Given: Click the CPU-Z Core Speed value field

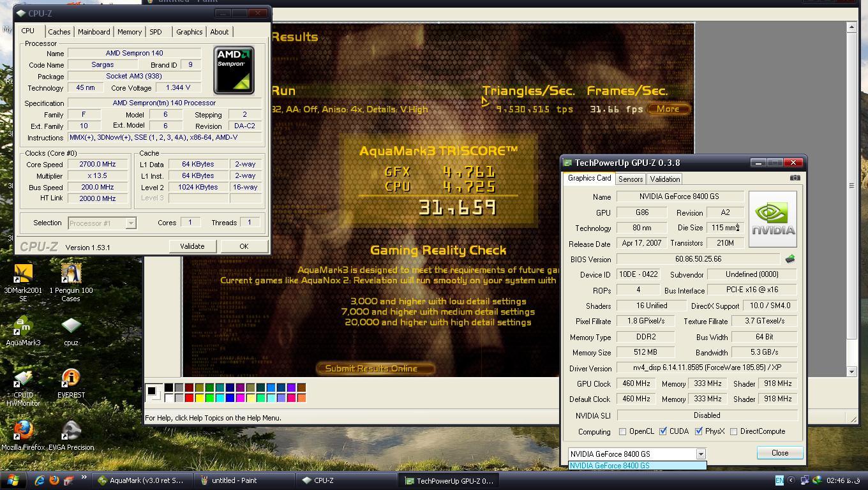Looking at the screenshot, I should point(97,164).
